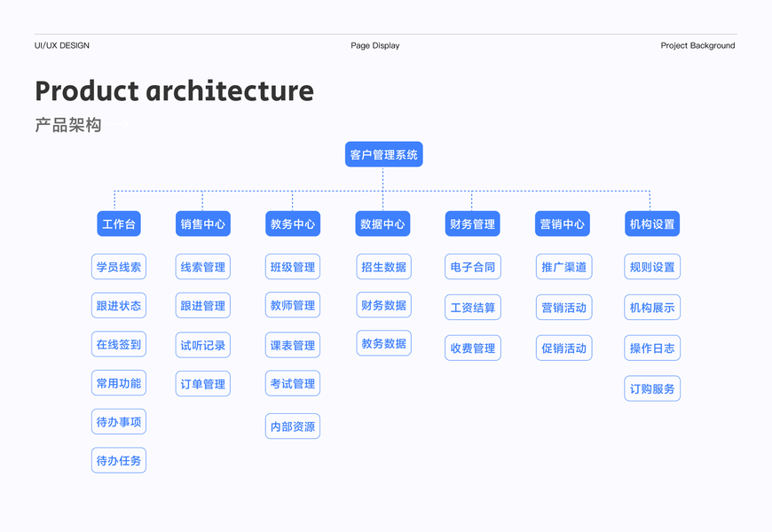Image resolution: width=772 pixels, height=532 pixels.
Task: Click the 客户管理系统 root node
Action: point(383,155)
